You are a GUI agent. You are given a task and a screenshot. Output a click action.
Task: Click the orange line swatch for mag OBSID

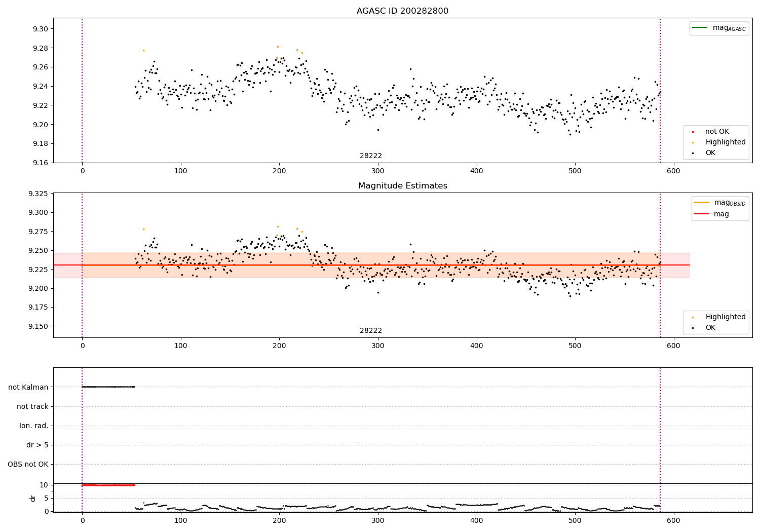(702, 202)
